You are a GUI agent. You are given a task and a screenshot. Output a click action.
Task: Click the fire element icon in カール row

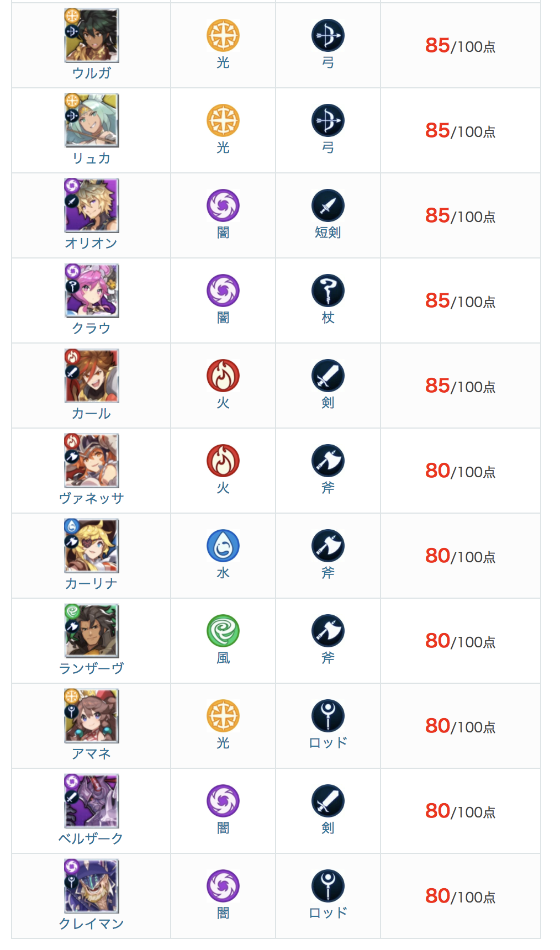pos(223,376)
